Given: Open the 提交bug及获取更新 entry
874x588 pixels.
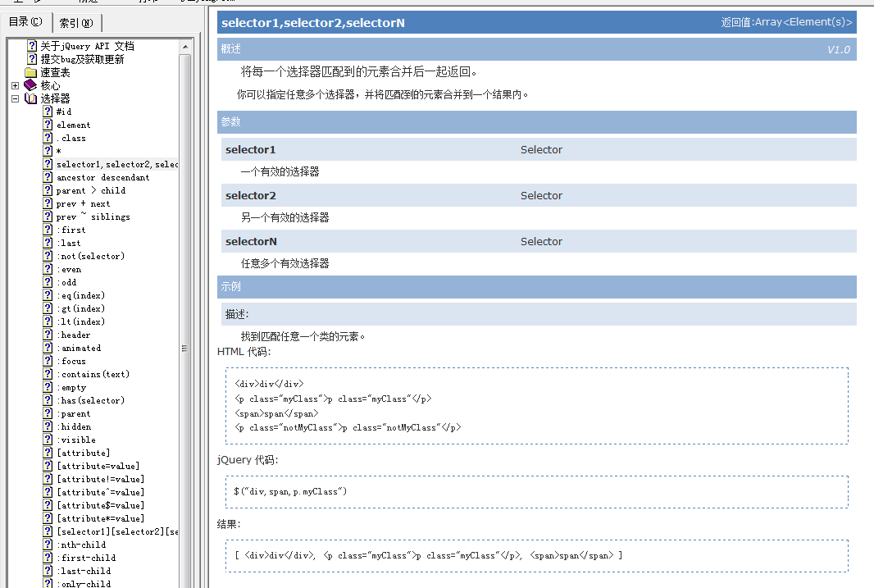Looking at the screenshot, I should click(83, 59).
